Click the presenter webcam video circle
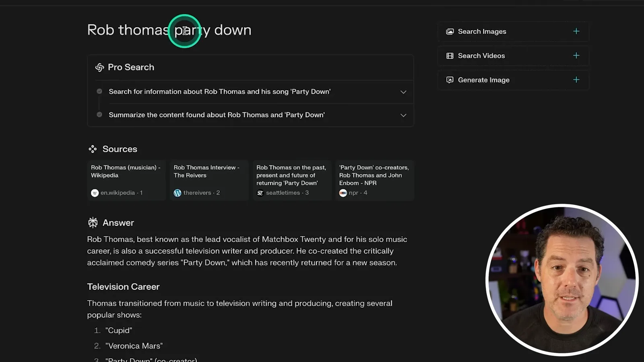The height and width of the screenshot is (362, 644). click(562, 280)
